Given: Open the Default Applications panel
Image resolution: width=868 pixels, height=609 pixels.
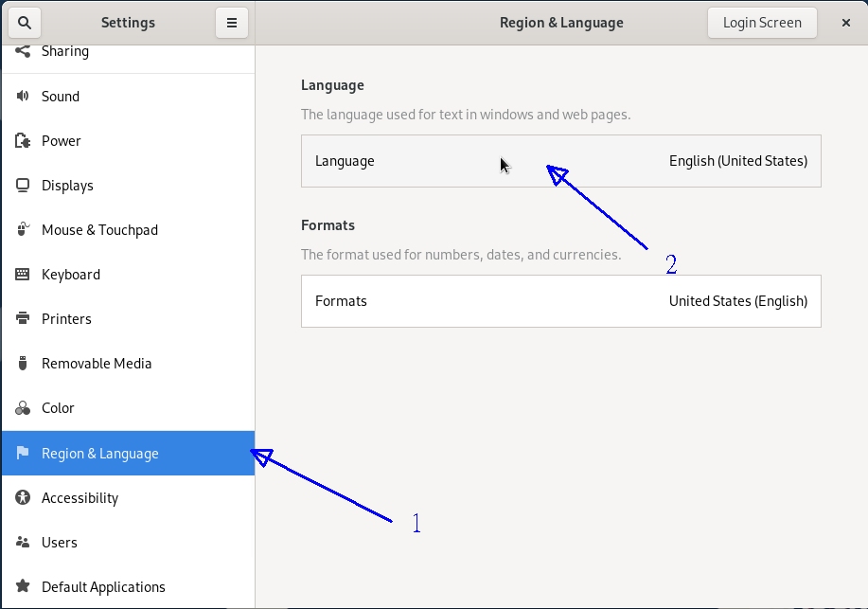Looking at the screenshot, I should pos(103,587).
